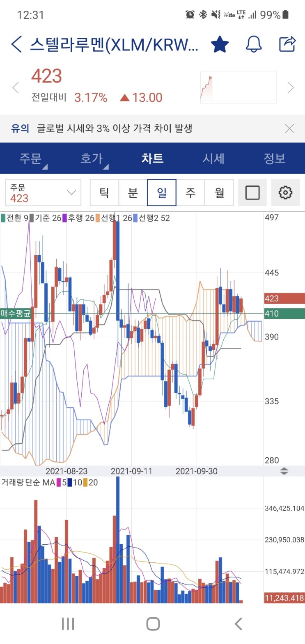
Task: Go to previous coin with left chevron
Action: 16,87
